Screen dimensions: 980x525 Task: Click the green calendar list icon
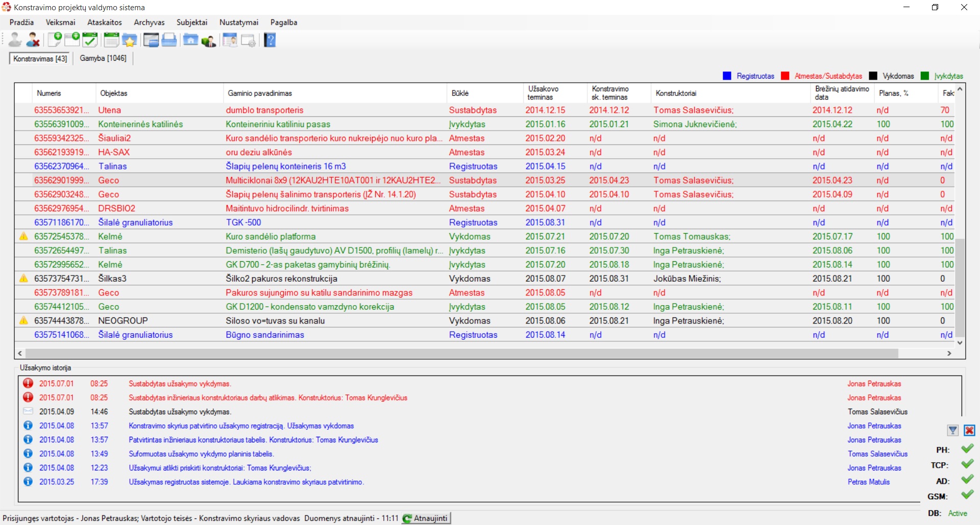click(x=111, y=40)
